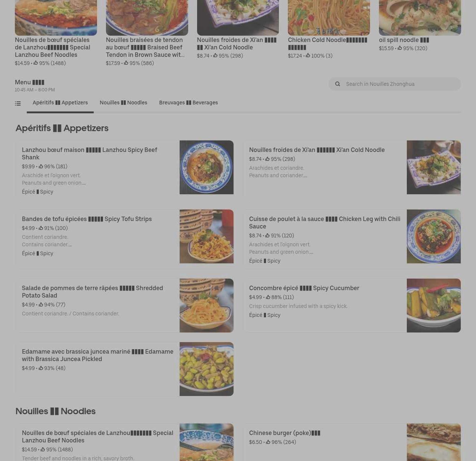Switch to the Nouilles Noodles tab
This screenshot has height=461, width=476.
tap(123, 103)
